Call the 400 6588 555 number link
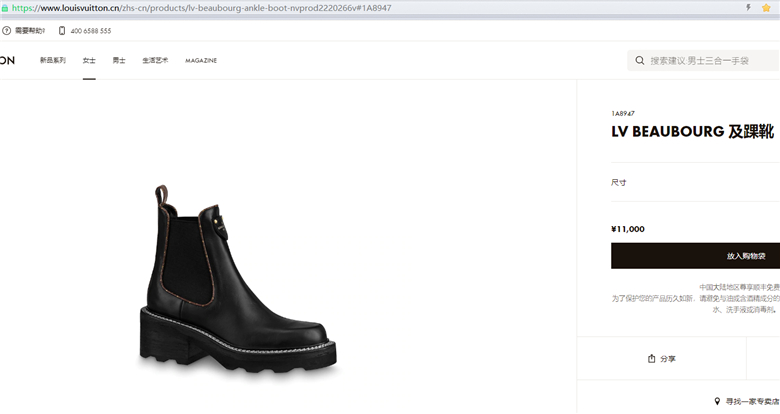780x414 pixels. pyautogui.click(x=91, y=31)
